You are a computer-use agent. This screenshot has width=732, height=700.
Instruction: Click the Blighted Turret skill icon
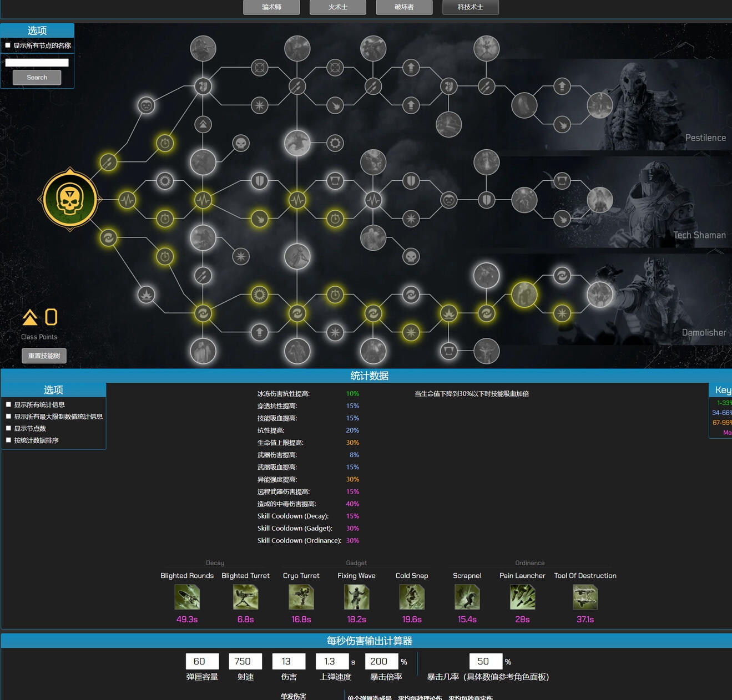pos(245,597)
